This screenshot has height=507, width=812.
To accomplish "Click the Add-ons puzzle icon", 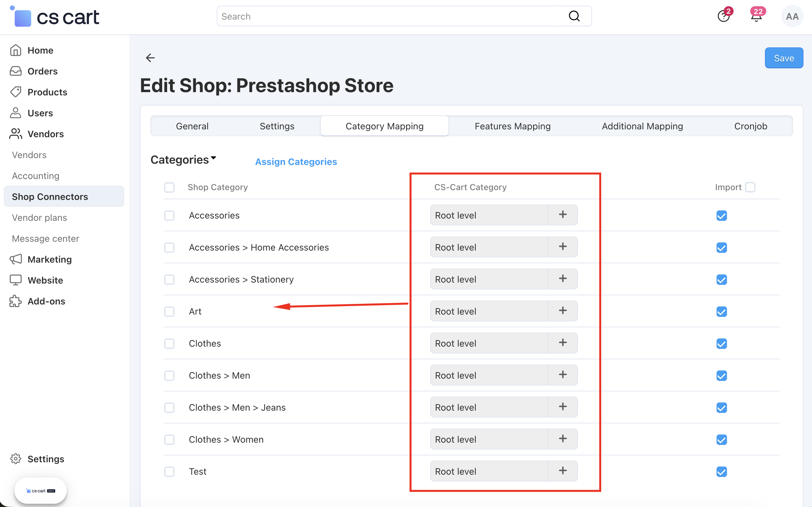I will 15,301.
